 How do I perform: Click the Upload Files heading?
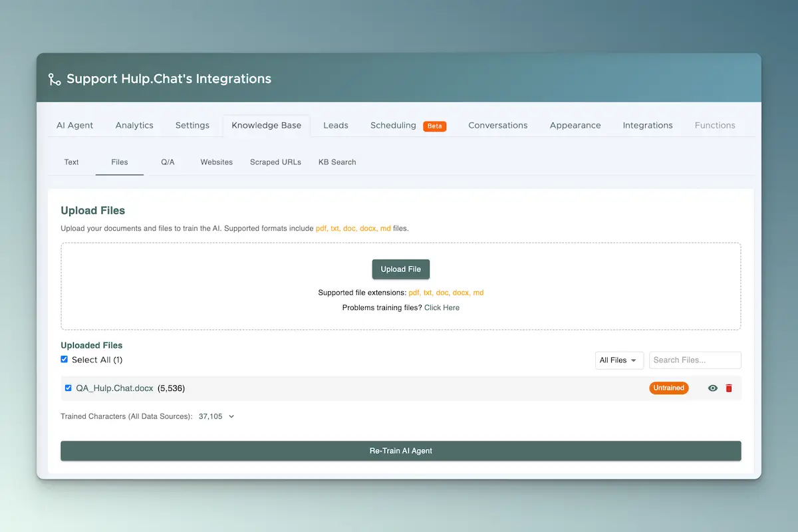[93, 210]
